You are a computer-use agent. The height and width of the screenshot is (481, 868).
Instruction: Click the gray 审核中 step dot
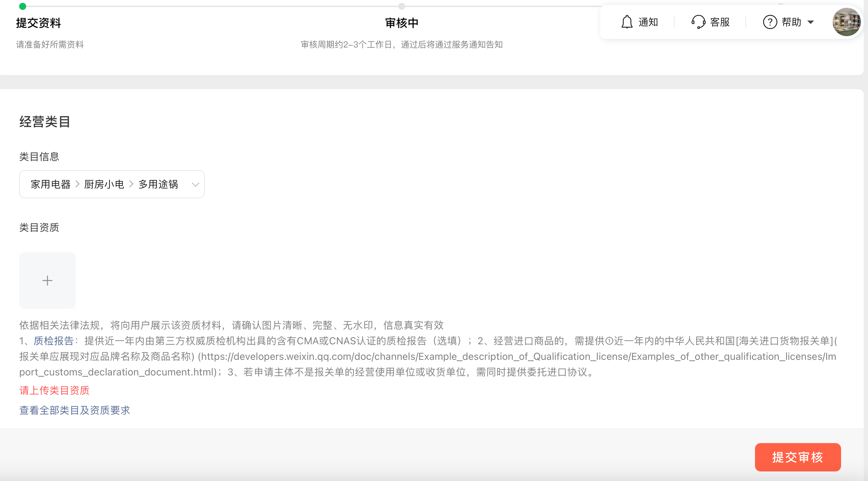tap(401, 6)
